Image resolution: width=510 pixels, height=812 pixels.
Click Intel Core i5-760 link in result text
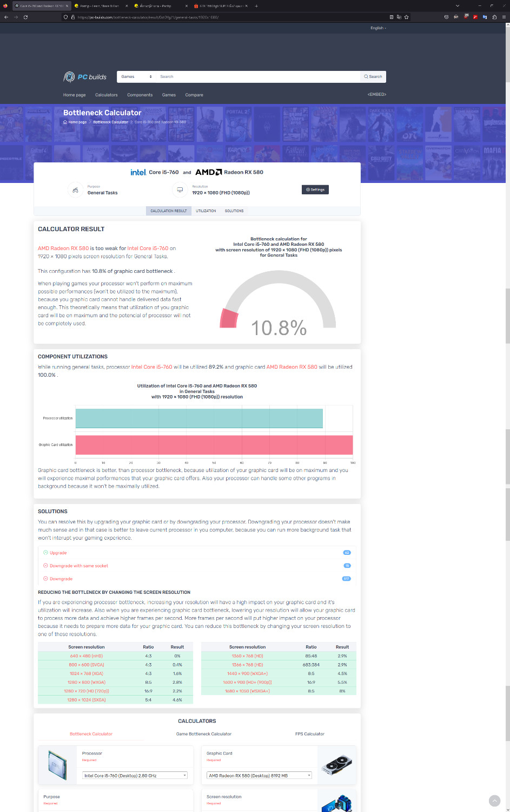[148, 248]
